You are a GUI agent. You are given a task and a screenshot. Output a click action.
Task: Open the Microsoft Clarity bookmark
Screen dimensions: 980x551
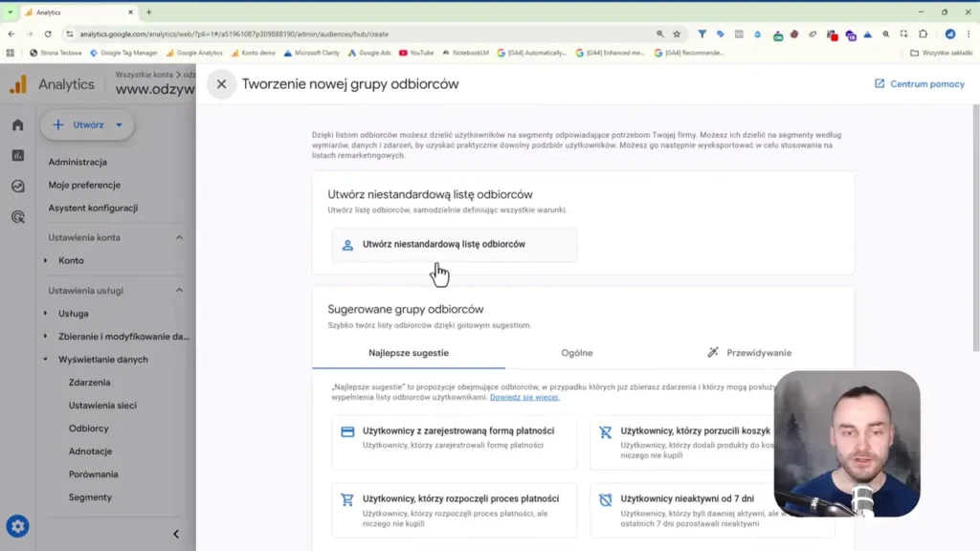311,54
